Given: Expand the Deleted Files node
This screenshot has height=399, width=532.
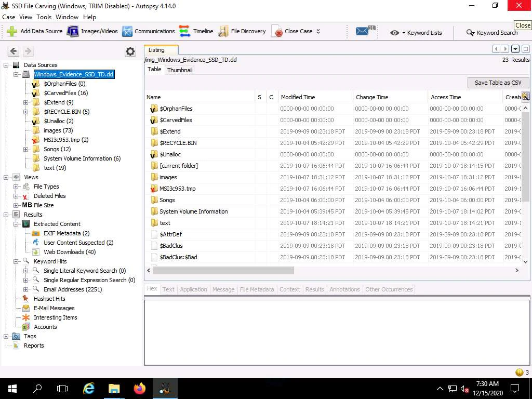Looking at the screenshot, I should pyautogui.click(x=16, y=196).
